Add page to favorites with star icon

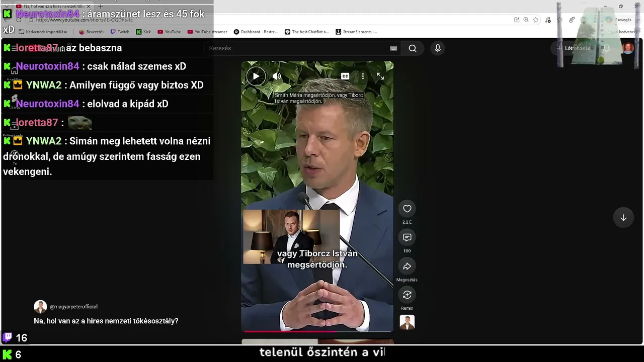536,20
